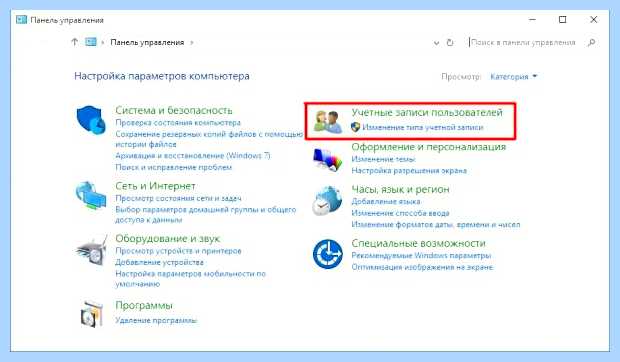The image size is (620, 362).
Task: Open Оформление и персонализация category
Action: click(429, 147)
